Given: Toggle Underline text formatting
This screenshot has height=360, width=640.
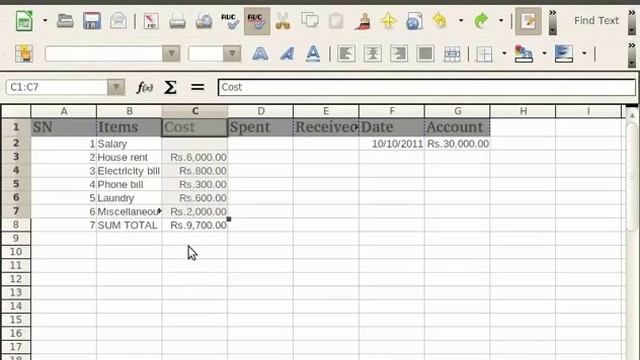Looking at the screenshot, I should click(313, 53).
